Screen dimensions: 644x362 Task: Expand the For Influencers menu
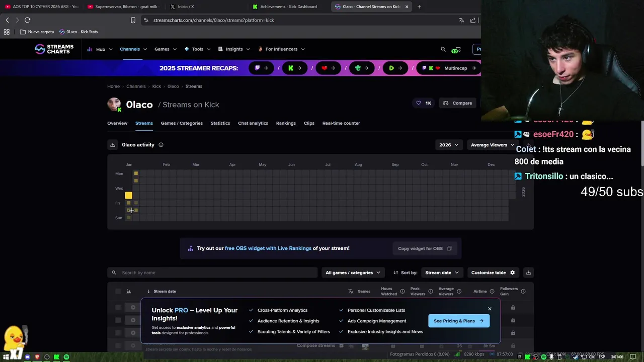point(281,49)
